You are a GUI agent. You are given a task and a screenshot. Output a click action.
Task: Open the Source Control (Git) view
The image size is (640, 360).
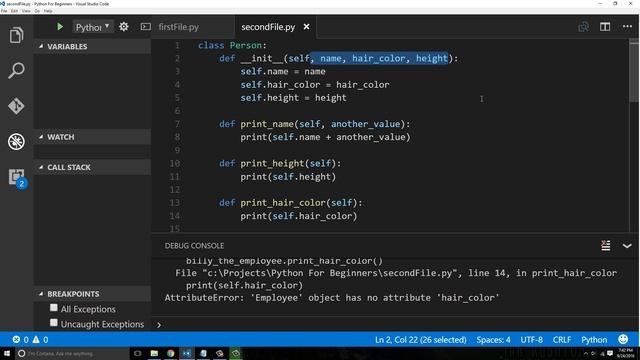pyautogui.click(x=16, y=106)
